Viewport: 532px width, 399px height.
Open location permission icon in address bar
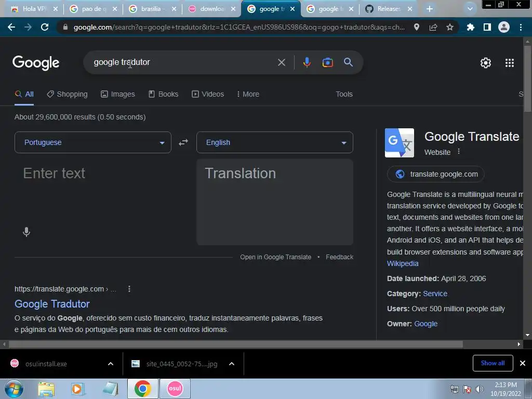pyautogui.click(x=416, y=27)
